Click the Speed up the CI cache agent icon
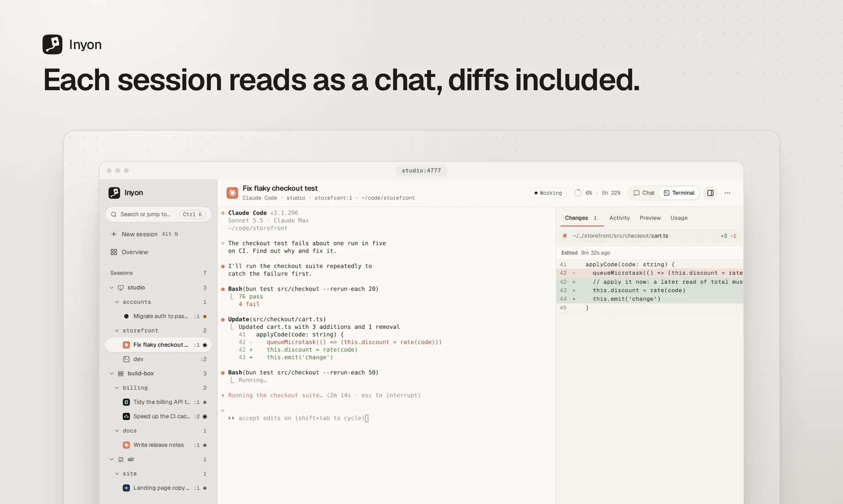The image size is (843, 504). 126,416
